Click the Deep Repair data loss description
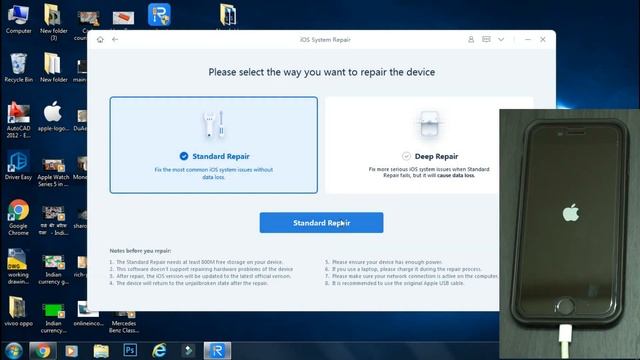Viewport: 640px width, 360px height. pos(429,172)
